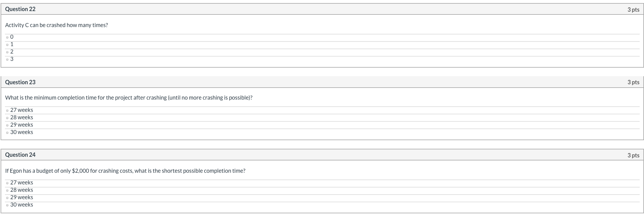Click the Question 23 header
This screenshot has height=217, width=644.
point(20,82)
